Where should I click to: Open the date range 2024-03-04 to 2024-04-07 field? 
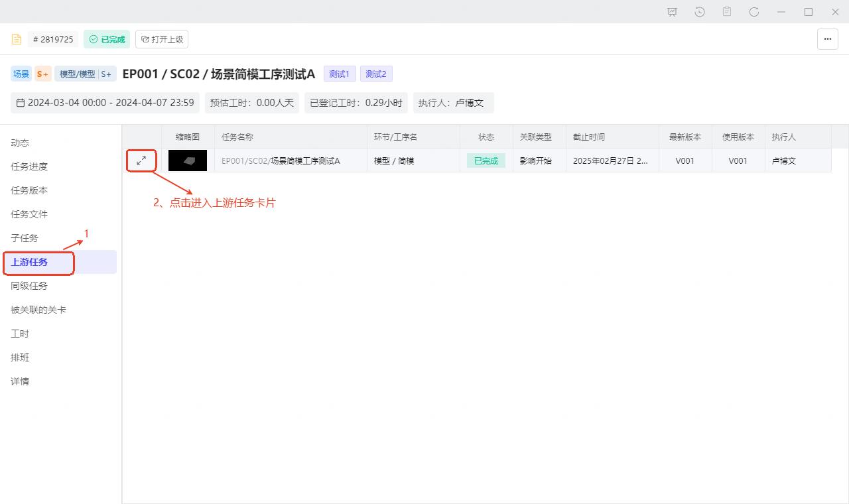[105, 103]
